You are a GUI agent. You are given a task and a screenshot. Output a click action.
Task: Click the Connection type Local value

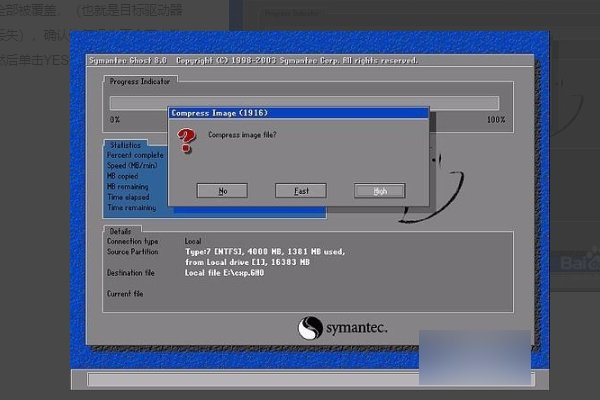[193, 241]
